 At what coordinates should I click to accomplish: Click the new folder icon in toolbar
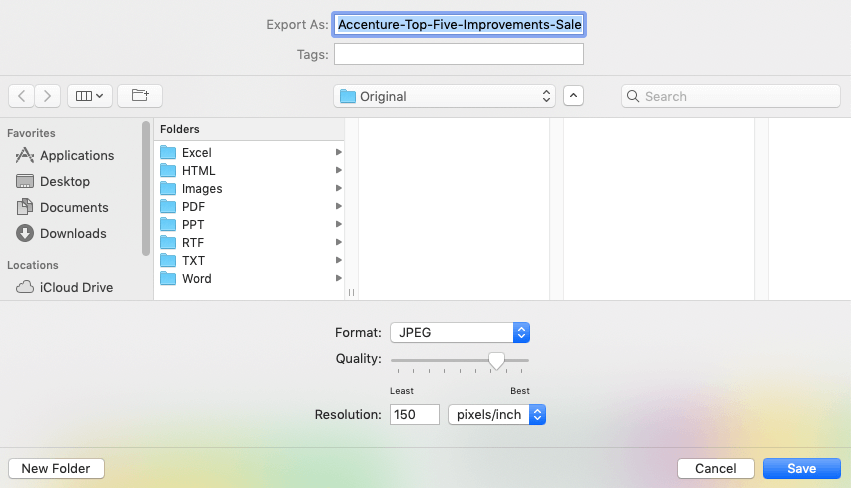point(140,96)
